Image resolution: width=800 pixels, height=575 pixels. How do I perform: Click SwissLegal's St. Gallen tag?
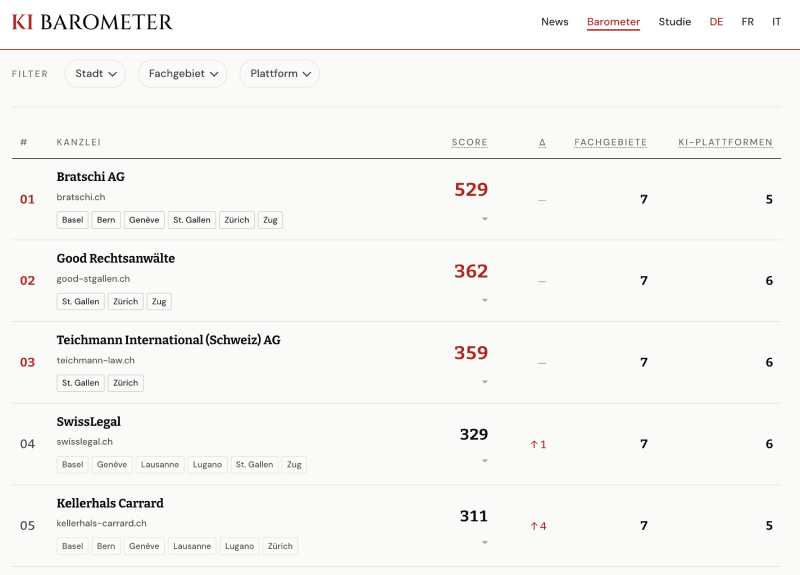[x=255, y=465]
